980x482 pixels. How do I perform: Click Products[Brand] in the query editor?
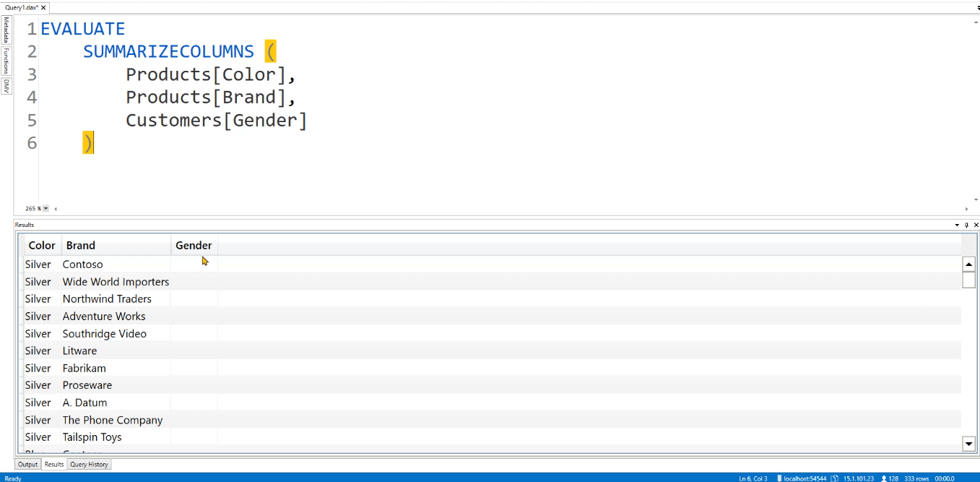click(x=206, y=98)
